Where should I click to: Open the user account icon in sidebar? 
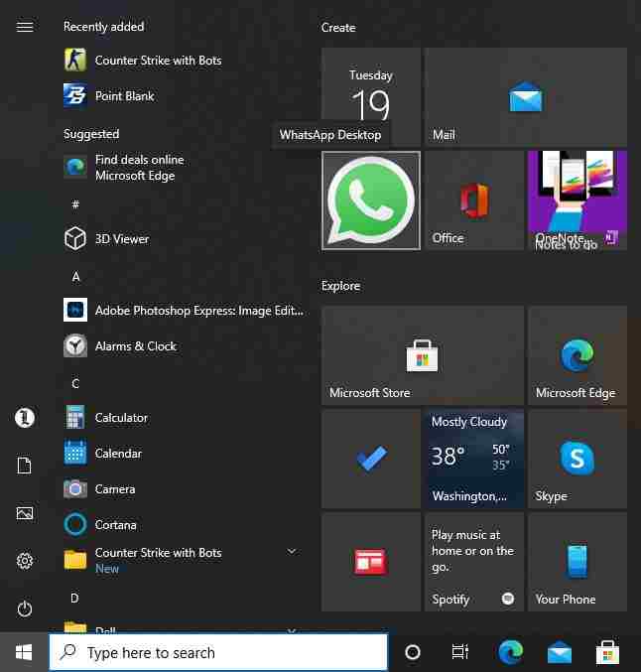(x=25, y=418)
